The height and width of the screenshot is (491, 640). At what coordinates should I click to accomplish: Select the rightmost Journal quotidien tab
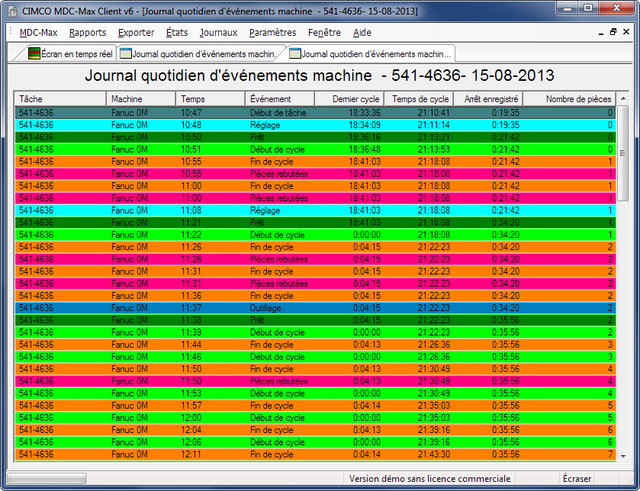[x=371, y=54]
